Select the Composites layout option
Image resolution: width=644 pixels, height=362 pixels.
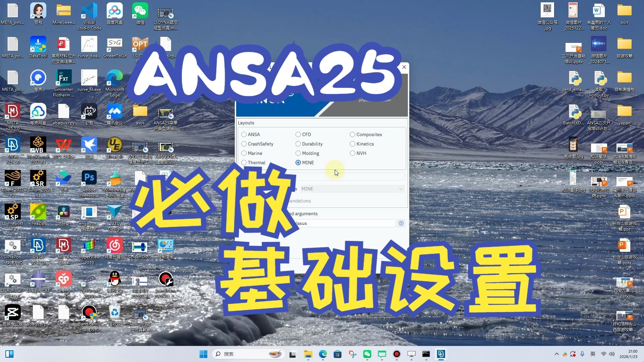coord(353,134)
